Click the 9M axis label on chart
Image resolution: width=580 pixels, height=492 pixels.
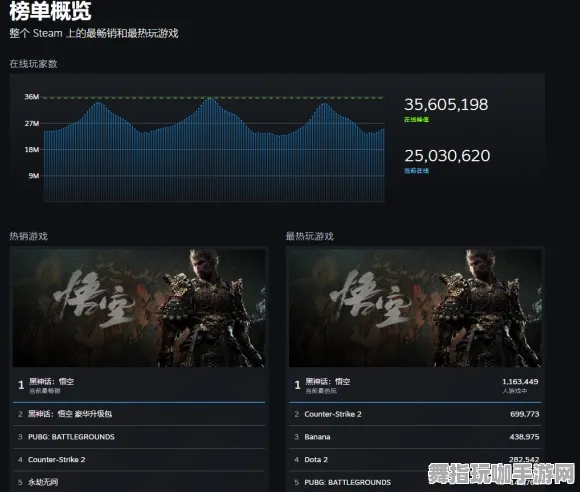click(34, 176)
